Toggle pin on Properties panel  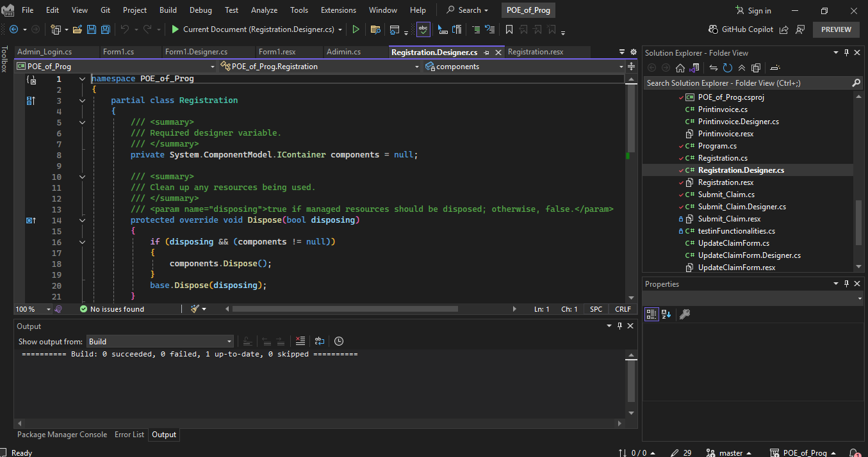(846, 284)
